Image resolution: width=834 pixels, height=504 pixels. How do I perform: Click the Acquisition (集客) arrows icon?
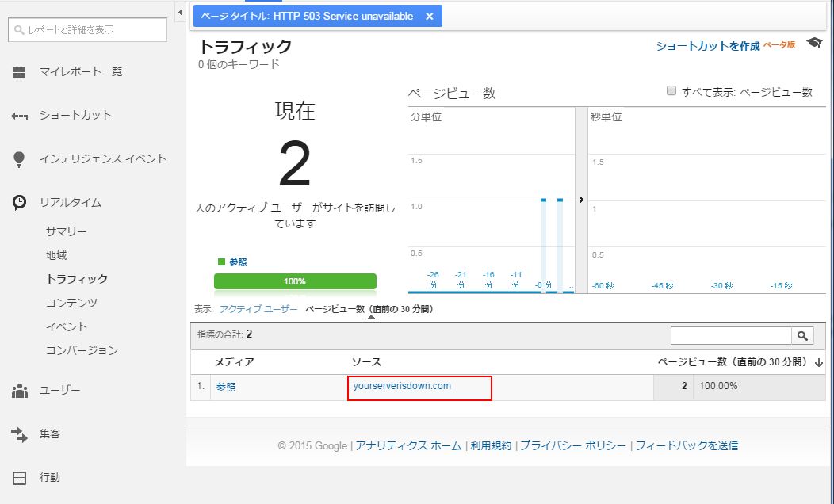point(19,434)
